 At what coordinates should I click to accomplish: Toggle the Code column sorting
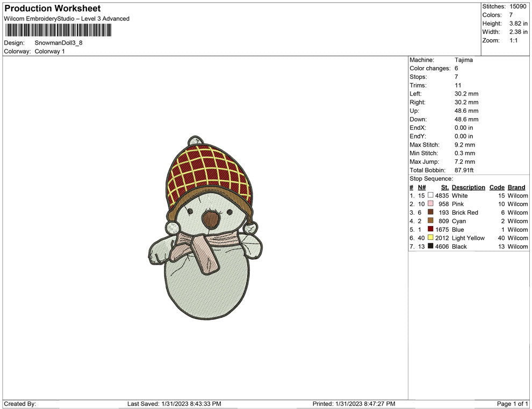tap(497, 187)
